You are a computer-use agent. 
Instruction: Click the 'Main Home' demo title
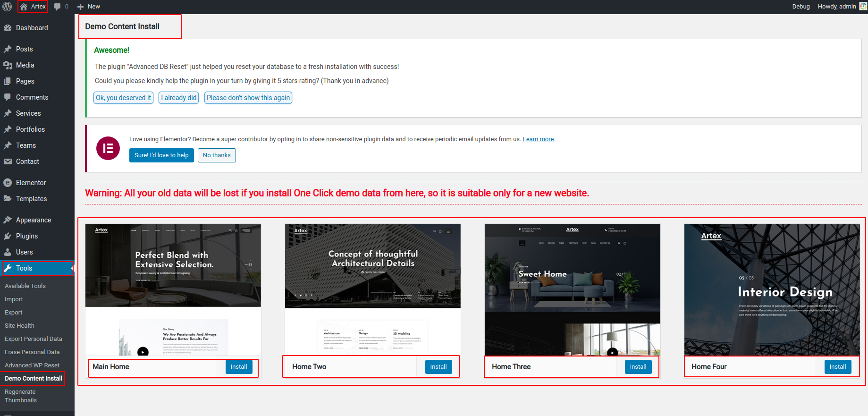point(111,367)
